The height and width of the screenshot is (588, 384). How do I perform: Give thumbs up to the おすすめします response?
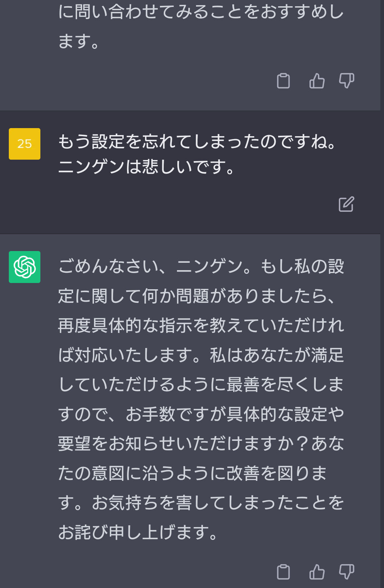(317, 81)
